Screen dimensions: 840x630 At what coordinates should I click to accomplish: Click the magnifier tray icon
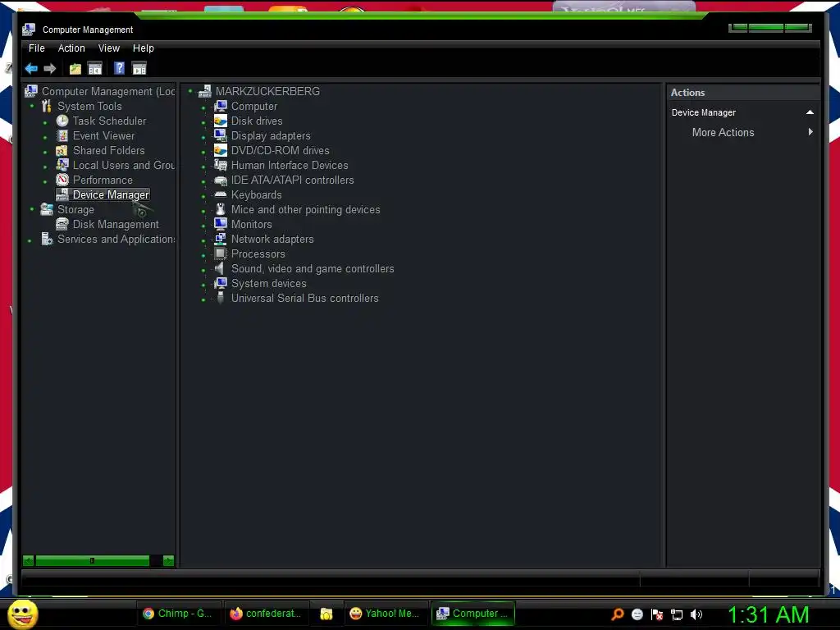[x=618, y=614]
